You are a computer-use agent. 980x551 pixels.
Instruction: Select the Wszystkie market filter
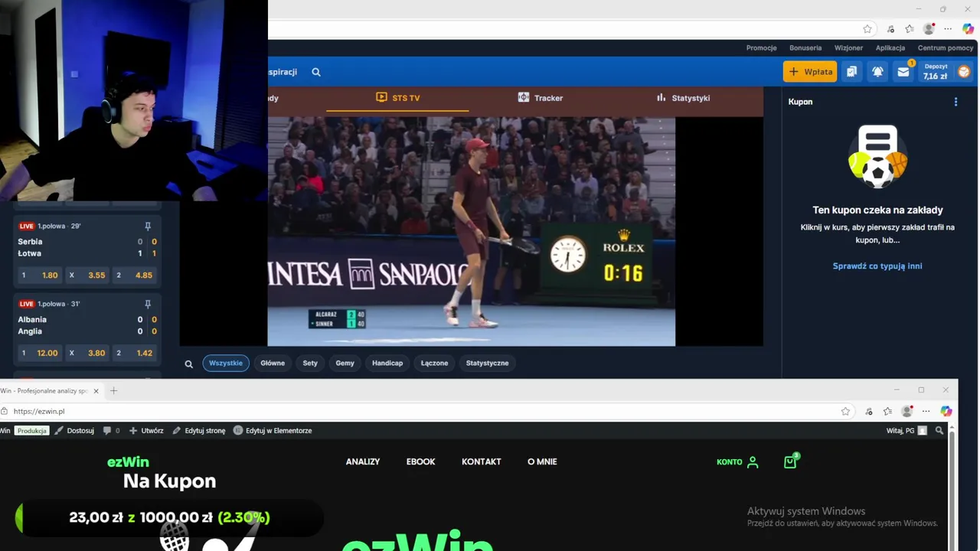(x=226, y=364)
